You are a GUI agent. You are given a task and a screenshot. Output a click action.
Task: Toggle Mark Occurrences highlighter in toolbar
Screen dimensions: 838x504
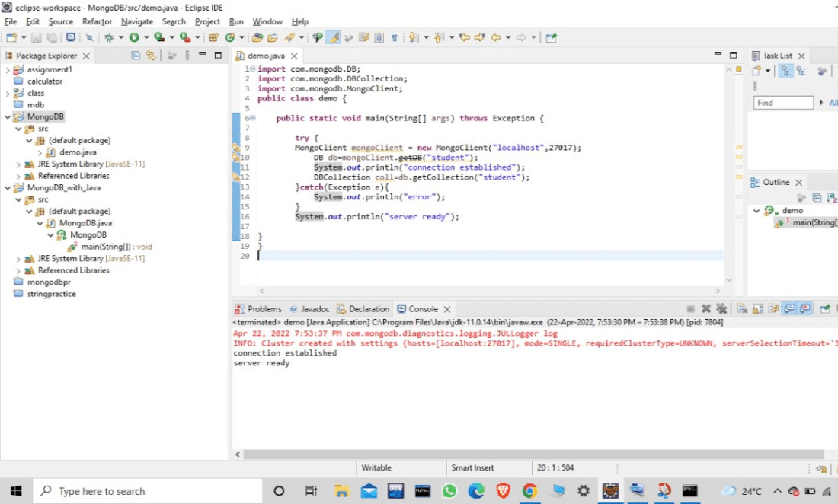click(333, 37)
